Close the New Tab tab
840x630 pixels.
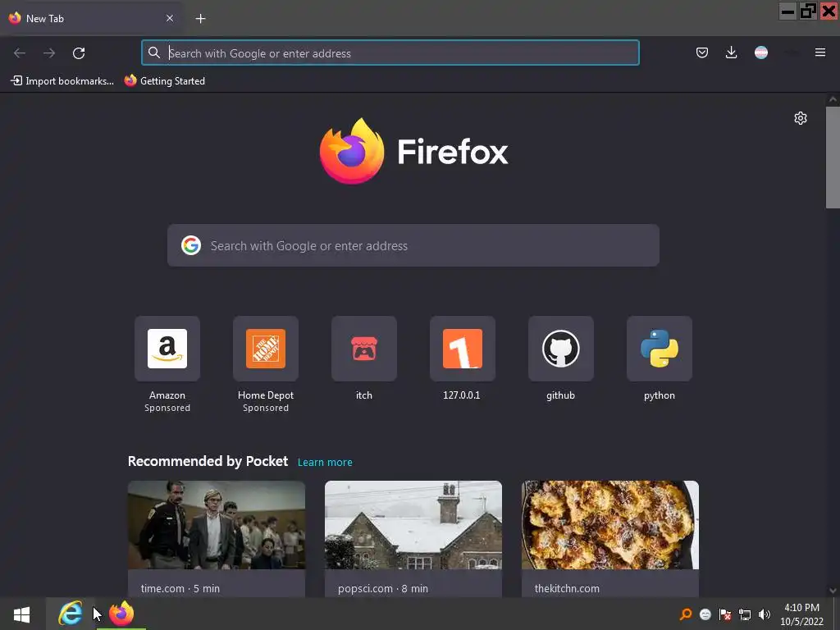pyautogui.click(x=170, y=18)
